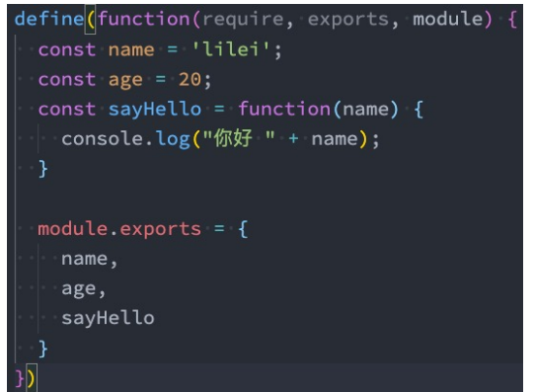The height and width of the screenshot is (392, 534).
Task: Click the 'function' keyword on the define line
Action: tap(144, 19)
